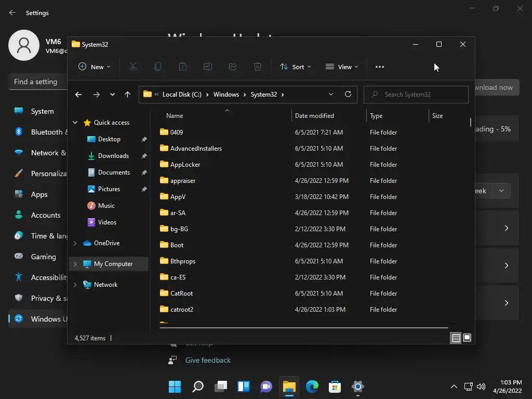Switch to large thumbnails view icon in status bar
Screen dimensions: 532x399
pyautogui.click(x=467, y=338)
